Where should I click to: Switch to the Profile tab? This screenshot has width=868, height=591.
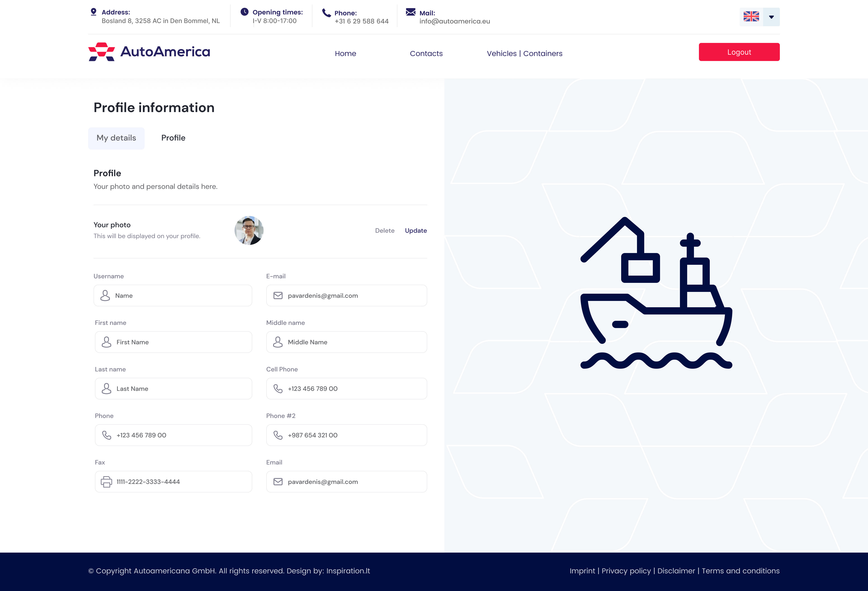[173, 138]
